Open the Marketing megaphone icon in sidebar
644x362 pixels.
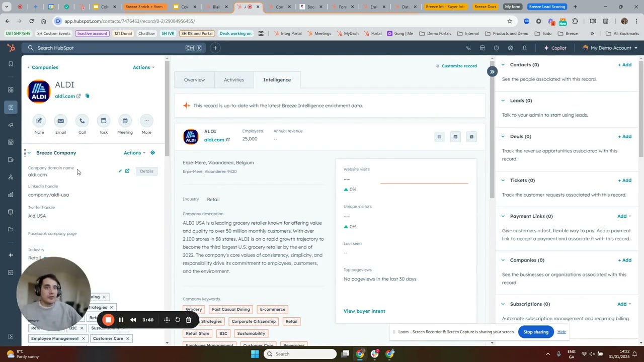(x=11, y=125)
